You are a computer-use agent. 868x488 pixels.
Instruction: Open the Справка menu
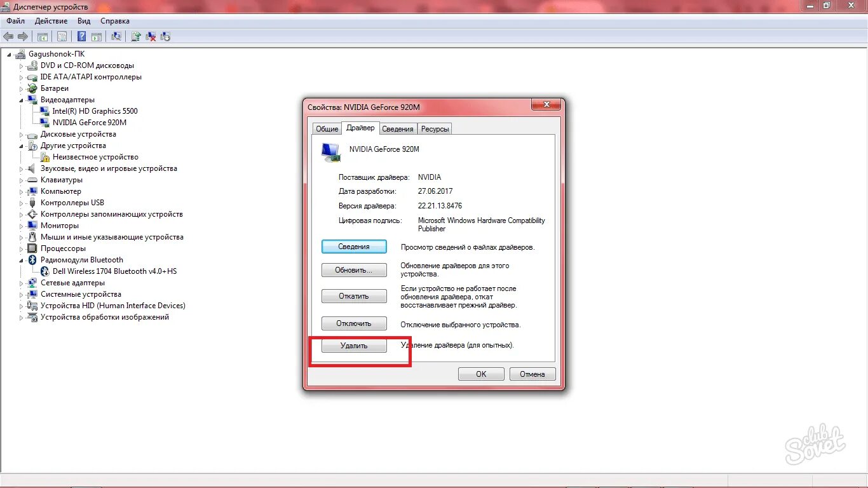(115, 21)
